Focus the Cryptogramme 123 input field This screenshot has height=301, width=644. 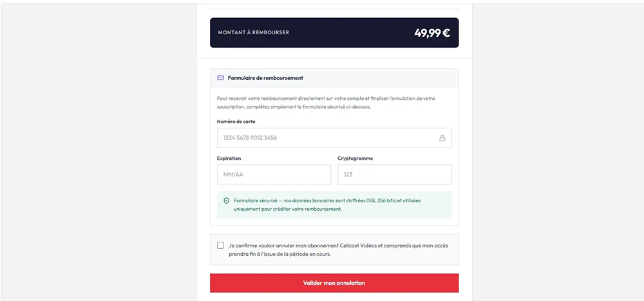(395, 175)
